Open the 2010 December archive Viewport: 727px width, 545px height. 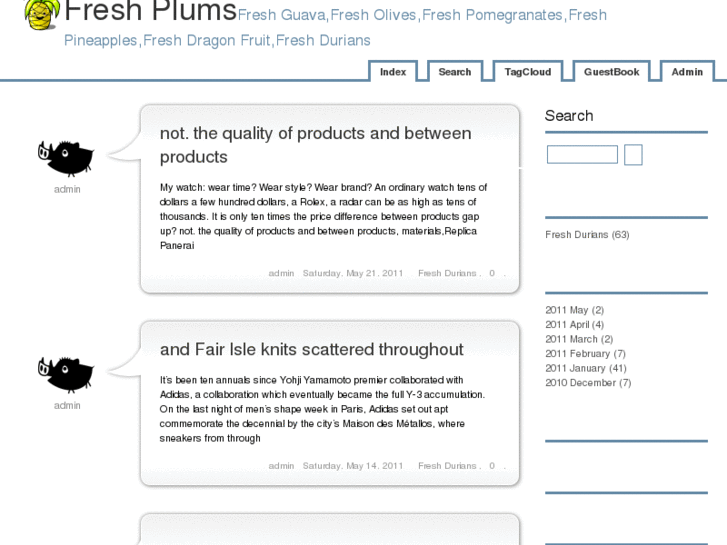click(588, 383)
